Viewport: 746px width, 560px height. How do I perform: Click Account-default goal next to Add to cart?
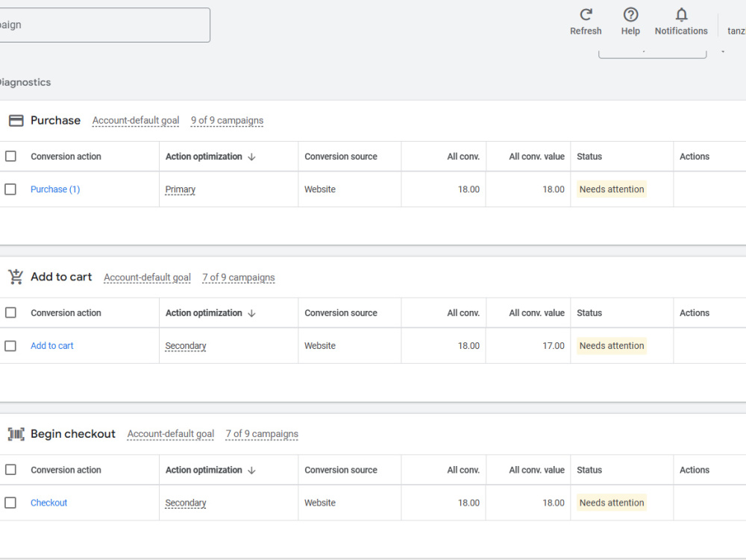pos(147,277)
